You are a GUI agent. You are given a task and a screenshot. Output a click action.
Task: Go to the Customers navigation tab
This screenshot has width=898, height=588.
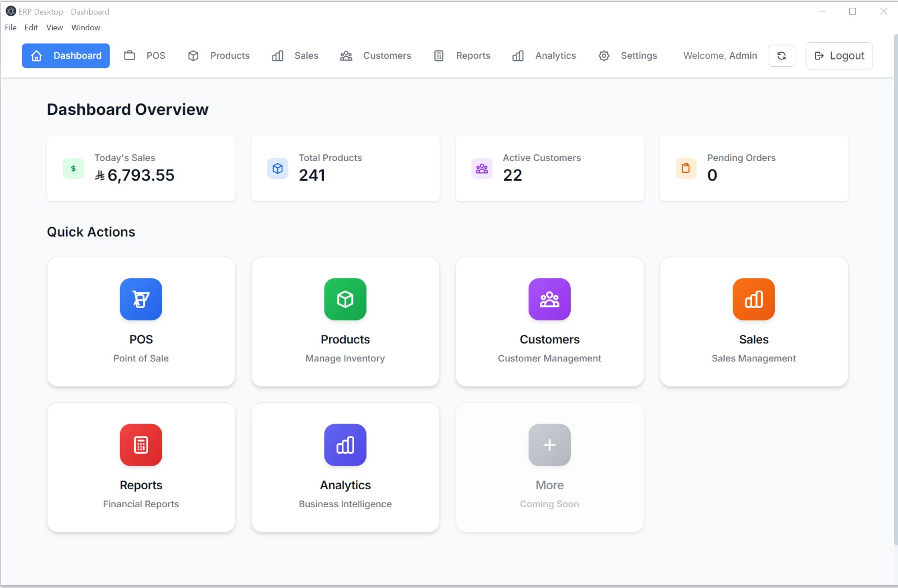pos(376,56)
